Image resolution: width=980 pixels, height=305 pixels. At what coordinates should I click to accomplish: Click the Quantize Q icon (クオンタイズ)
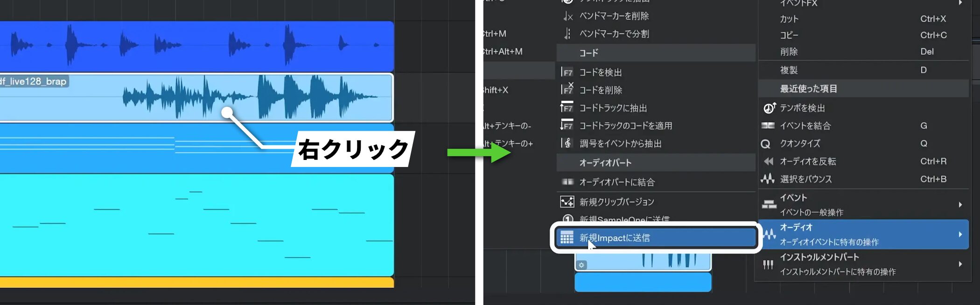(x=765, y=144)
